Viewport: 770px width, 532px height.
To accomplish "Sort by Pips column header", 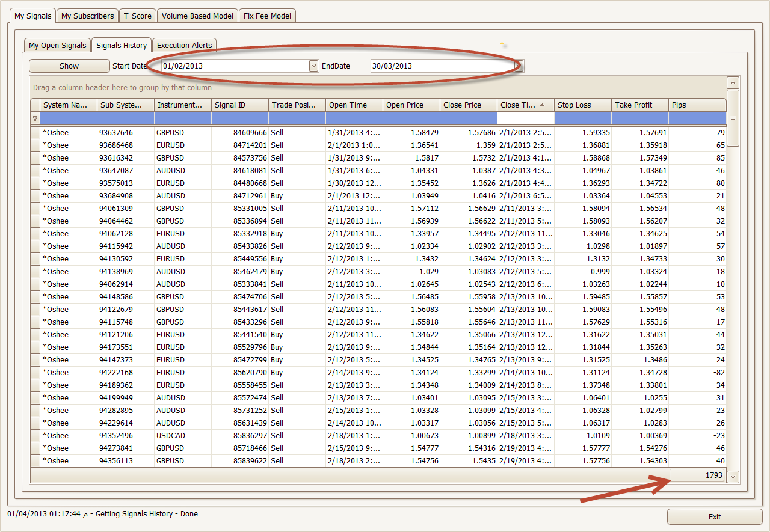I will pyautogui.click(x=697, y=105).
